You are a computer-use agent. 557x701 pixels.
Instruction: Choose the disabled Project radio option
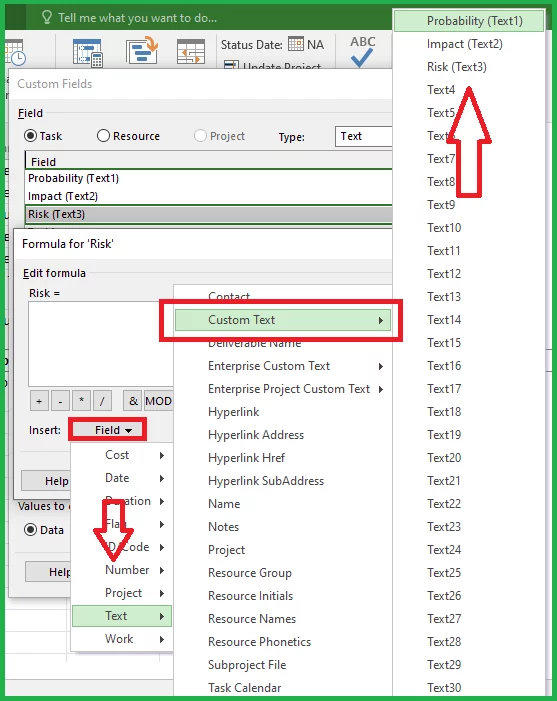[x=200, y=135]
